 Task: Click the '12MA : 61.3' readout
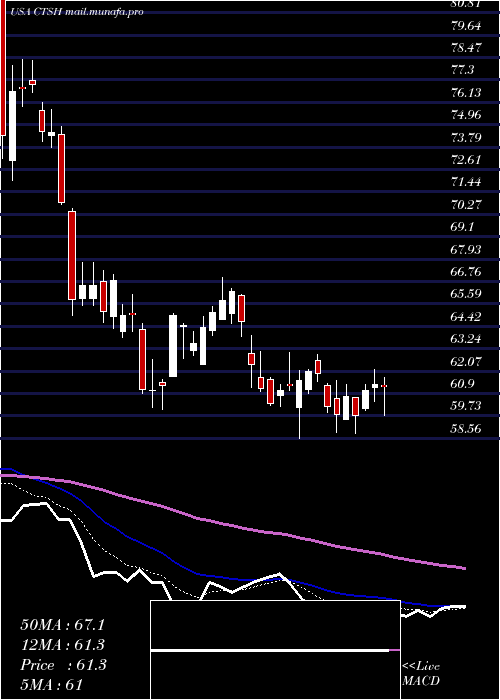point(63,645)
